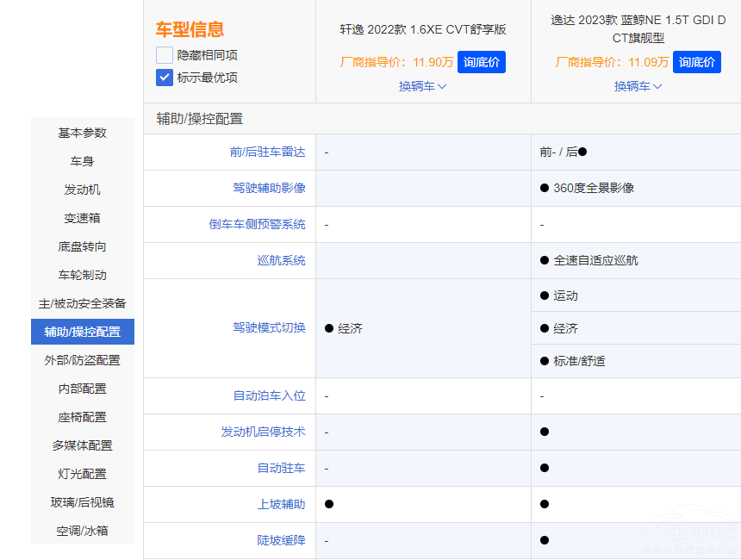Open 多媒体配置 sidebar section
The width and height of the screenshot is (741, 560).
pos(83,445)
